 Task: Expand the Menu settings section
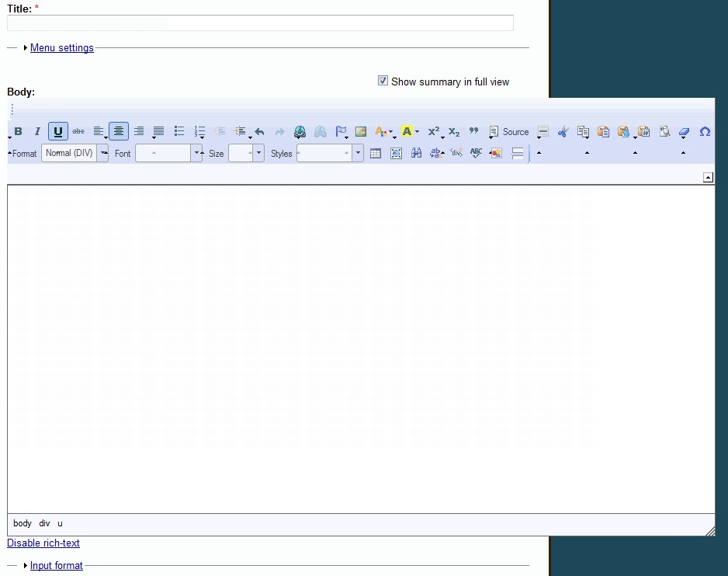click(61, 47)
